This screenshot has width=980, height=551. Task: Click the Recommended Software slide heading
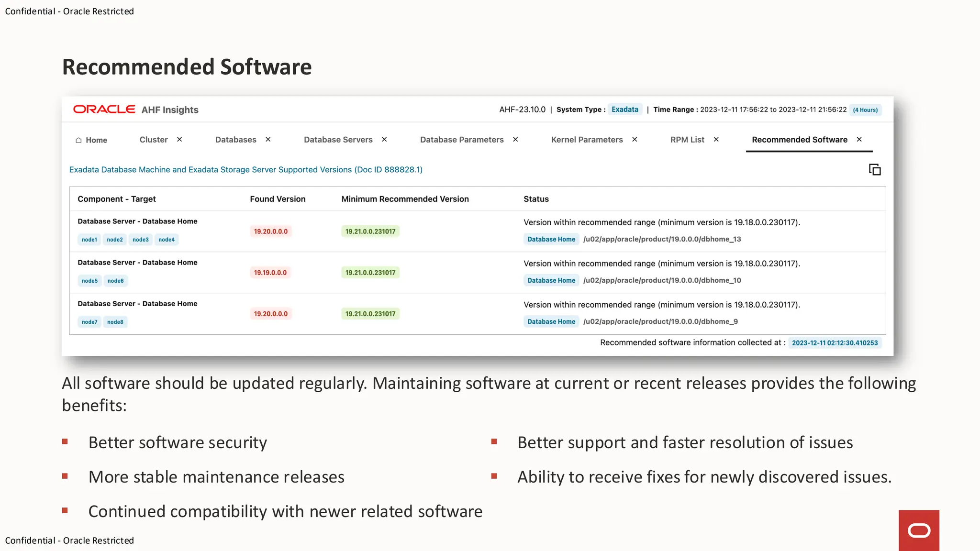pos(187,67)
